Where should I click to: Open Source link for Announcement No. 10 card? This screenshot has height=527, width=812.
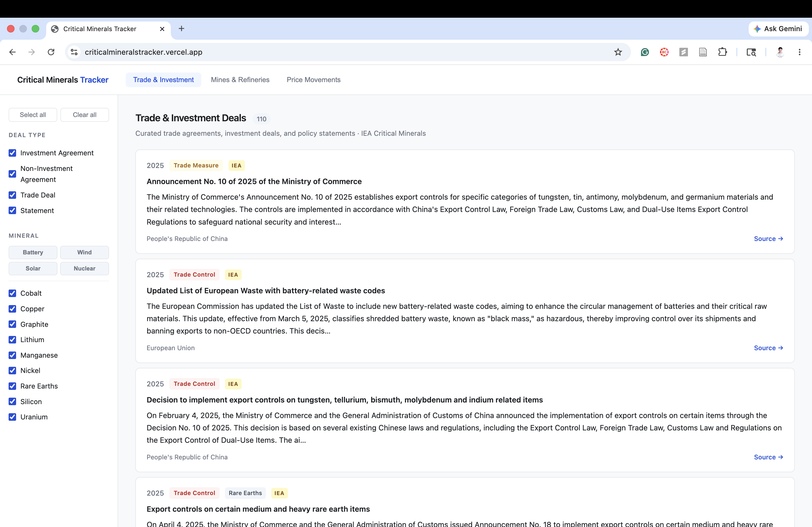768,239
